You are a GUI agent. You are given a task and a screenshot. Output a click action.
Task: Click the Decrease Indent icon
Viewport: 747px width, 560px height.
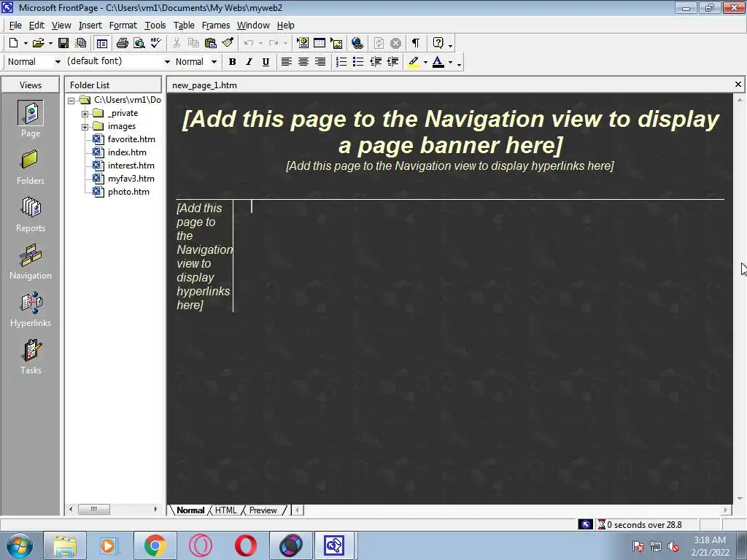coord(376,62)
